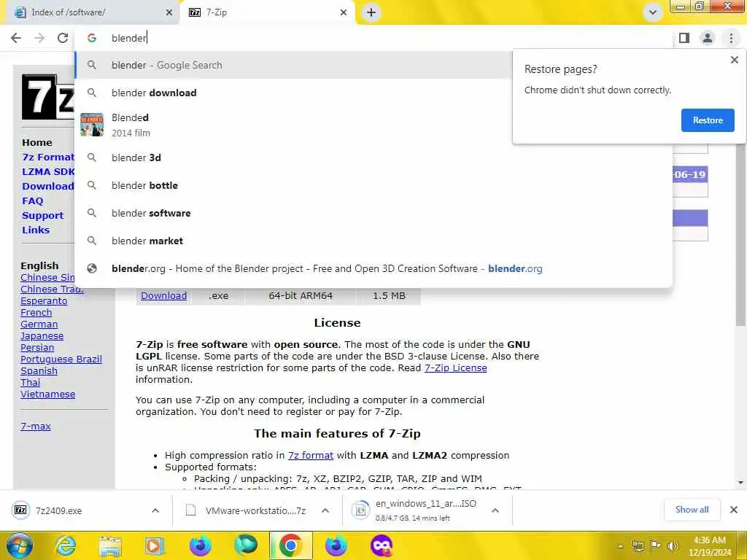Click Download link for 64-bit ARM64
The image size is (747, 560).
click(164, 296)
